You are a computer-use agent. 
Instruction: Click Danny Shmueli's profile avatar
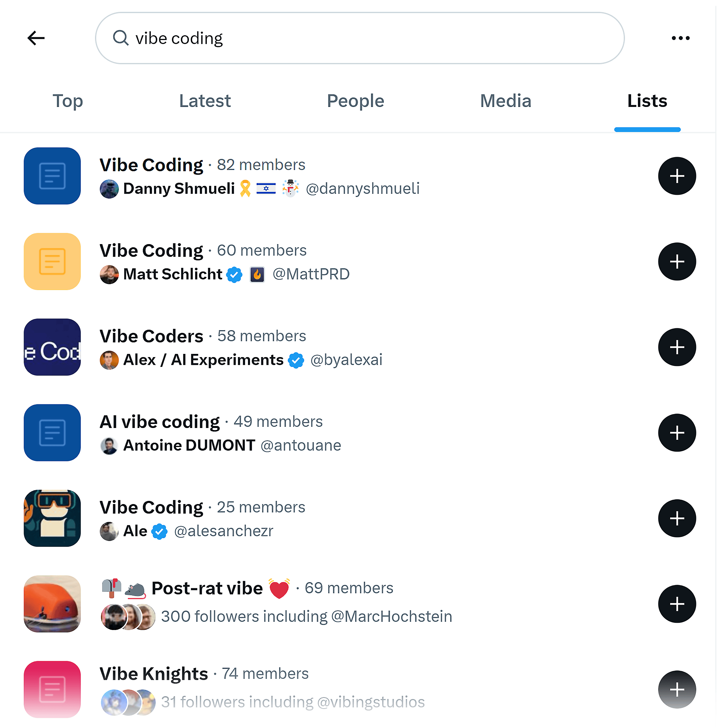(x=109, y=189)
